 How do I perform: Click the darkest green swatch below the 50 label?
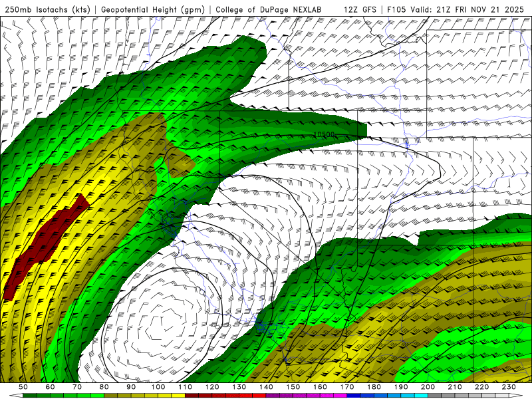tap(30, 396)
